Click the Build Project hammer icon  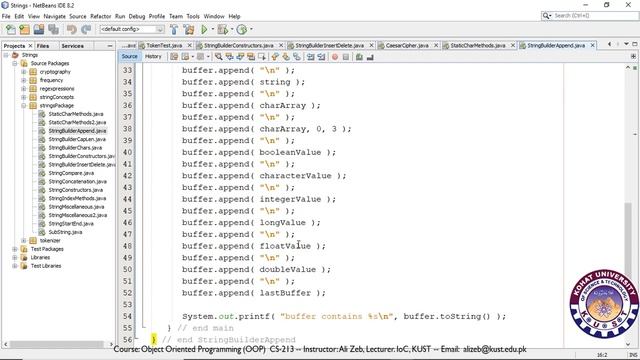(x=174, y=29)
